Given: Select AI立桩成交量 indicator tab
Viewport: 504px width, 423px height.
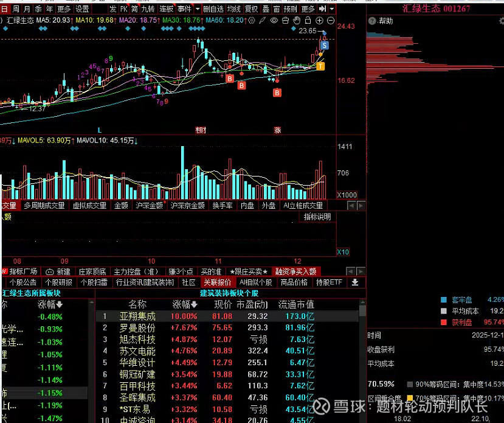Looking at the screenshot, I should (303, 206).
